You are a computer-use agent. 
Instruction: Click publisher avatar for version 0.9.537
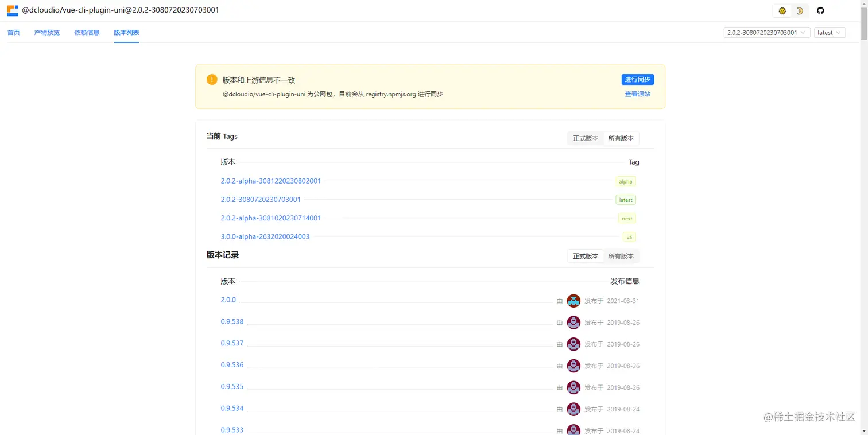tap(573, 344)
